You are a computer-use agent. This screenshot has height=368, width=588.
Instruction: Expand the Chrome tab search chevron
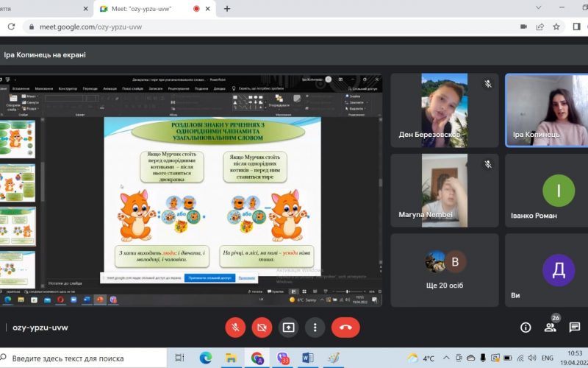coord(578,8)
